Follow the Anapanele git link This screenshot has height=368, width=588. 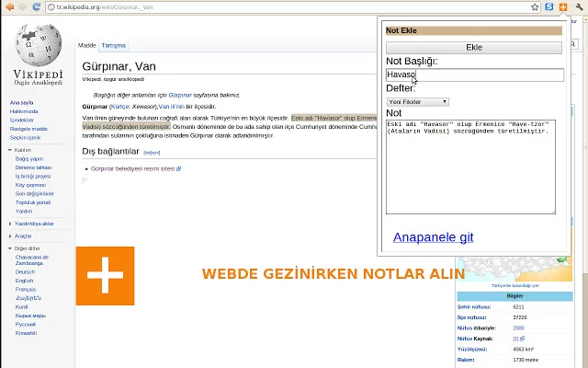tap(433, 237)
